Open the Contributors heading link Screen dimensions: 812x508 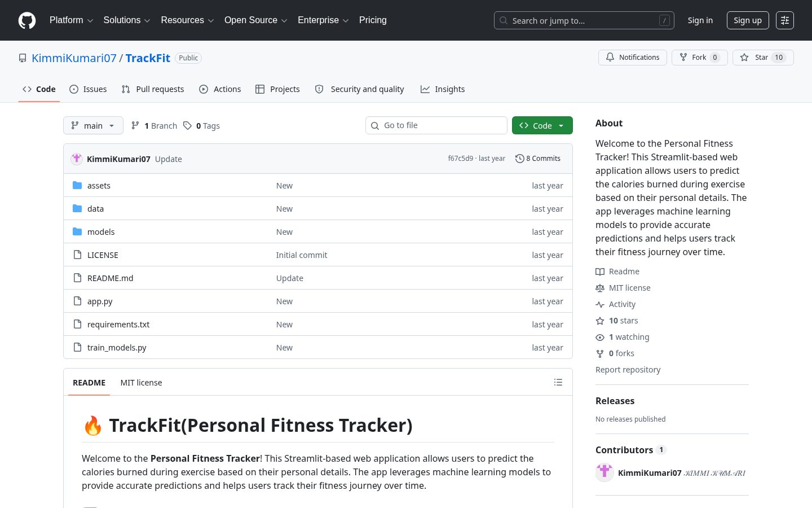630,450
